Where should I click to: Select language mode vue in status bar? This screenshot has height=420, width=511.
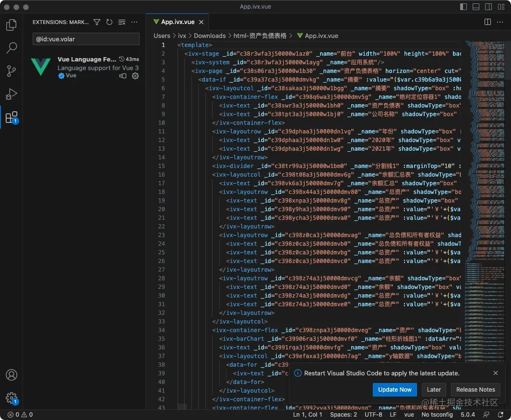coord(409,415)
